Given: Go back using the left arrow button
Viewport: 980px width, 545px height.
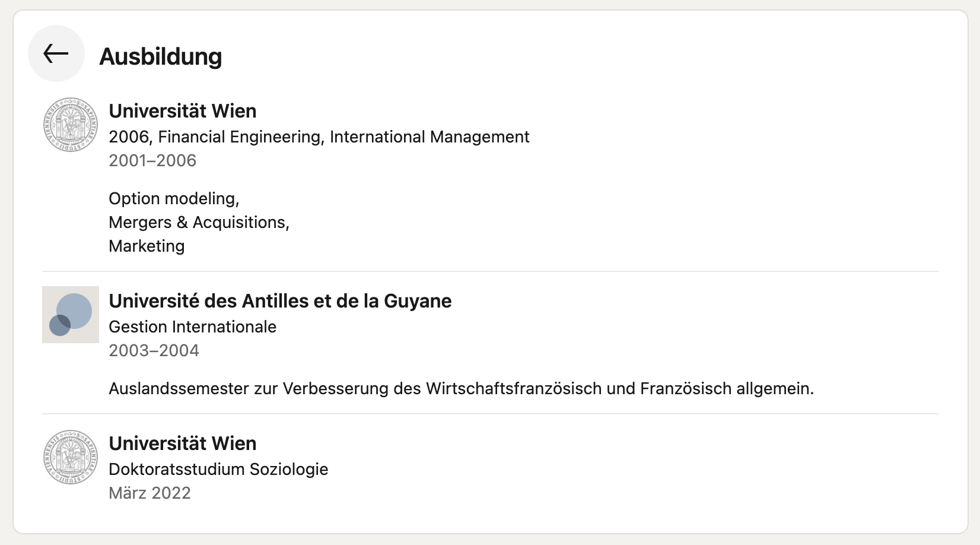Looking at the screenshot, I should pos(56,53).
